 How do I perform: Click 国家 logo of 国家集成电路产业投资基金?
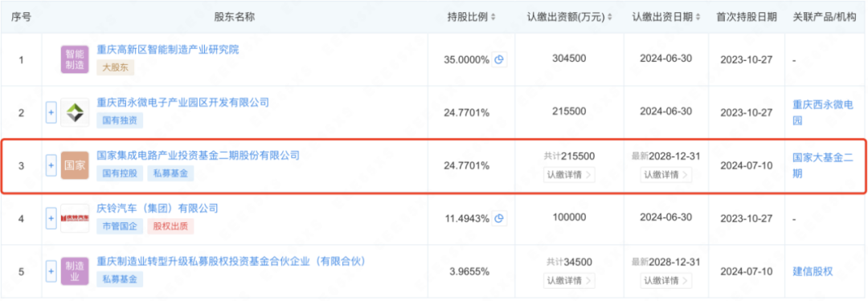(x=75, y=165)
